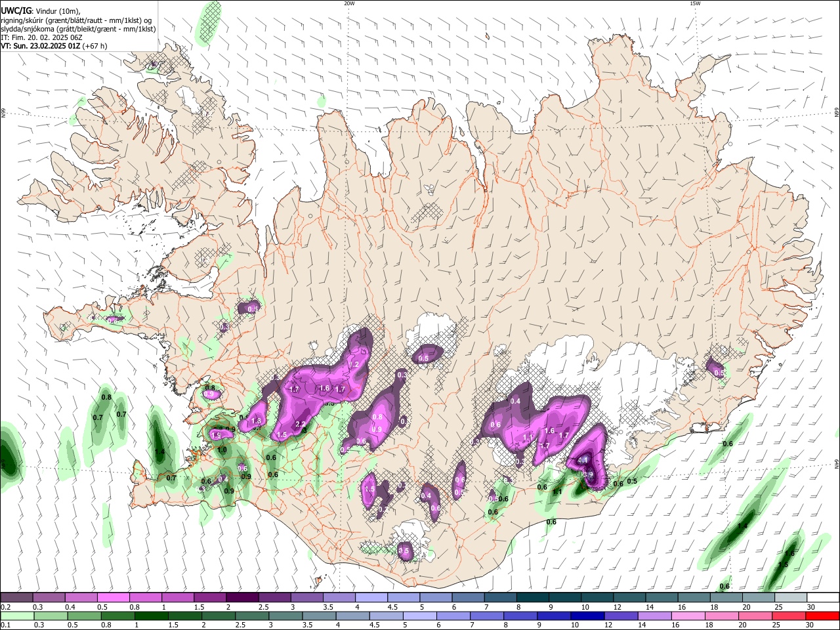This screenshot has height=630, width=840.
Task: Click the '(+67 h)' forecast offset text
Action: (x=95, y=46)
